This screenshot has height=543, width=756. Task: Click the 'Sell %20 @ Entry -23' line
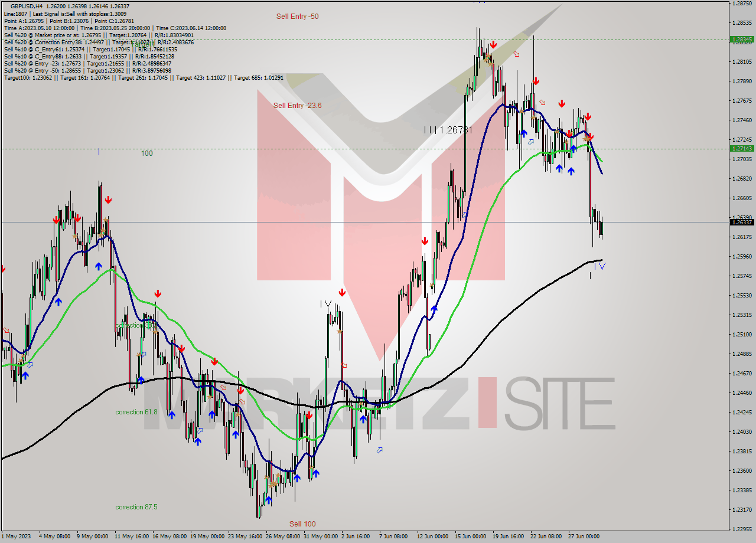coord(87,63)
